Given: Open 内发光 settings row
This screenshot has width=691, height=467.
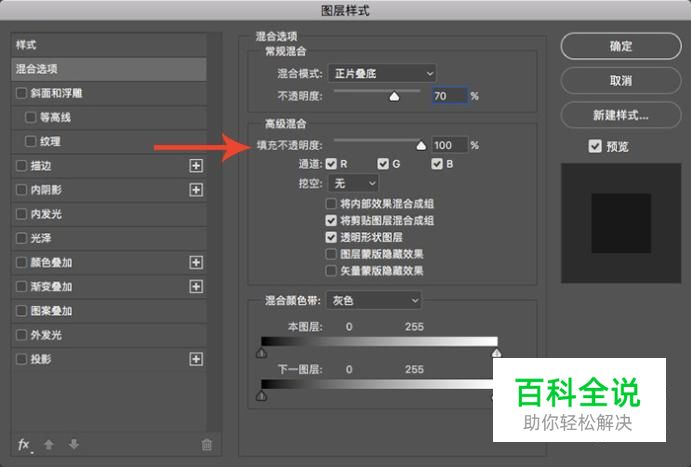Looking at the screenshot, I should [109, 214].
